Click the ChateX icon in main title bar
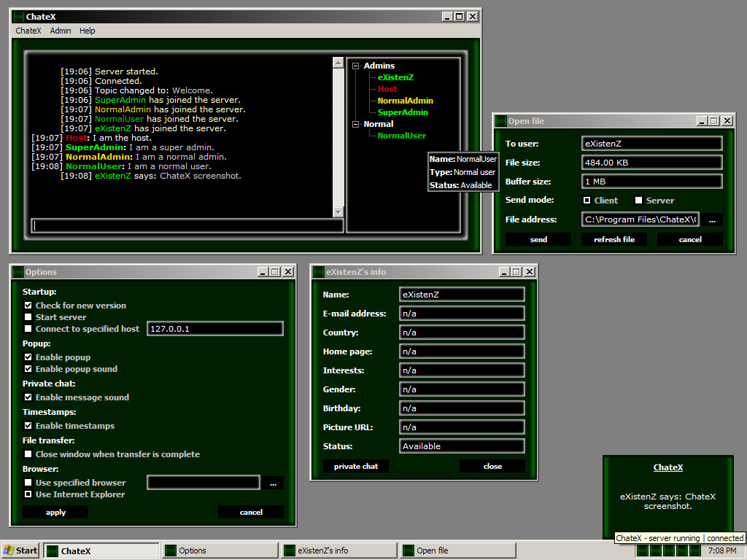The height and width of the screenshot is (560, 747). tap(18, 17)
